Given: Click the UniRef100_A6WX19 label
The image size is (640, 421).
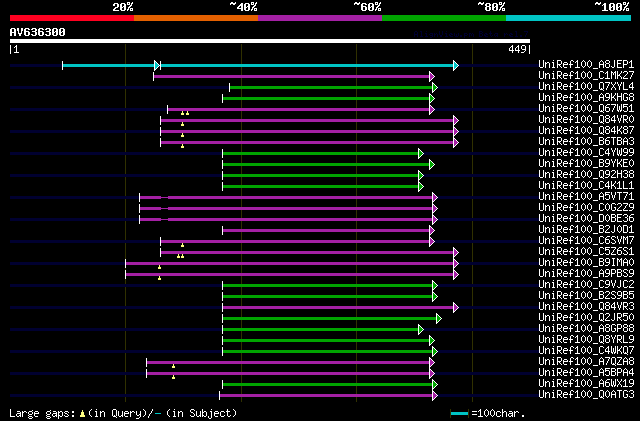Looking at the screenshot, I should tap(586, 384).
